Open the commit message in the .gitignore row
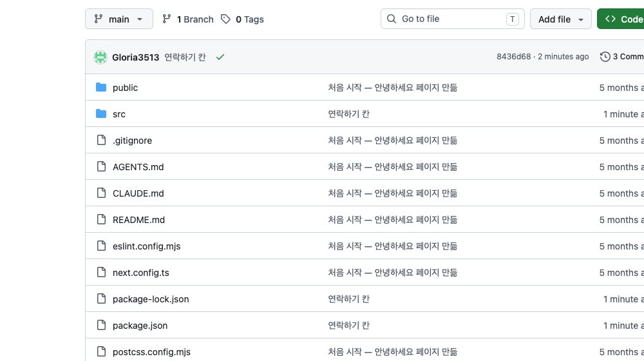644x361 pixels. pos(393,140)
